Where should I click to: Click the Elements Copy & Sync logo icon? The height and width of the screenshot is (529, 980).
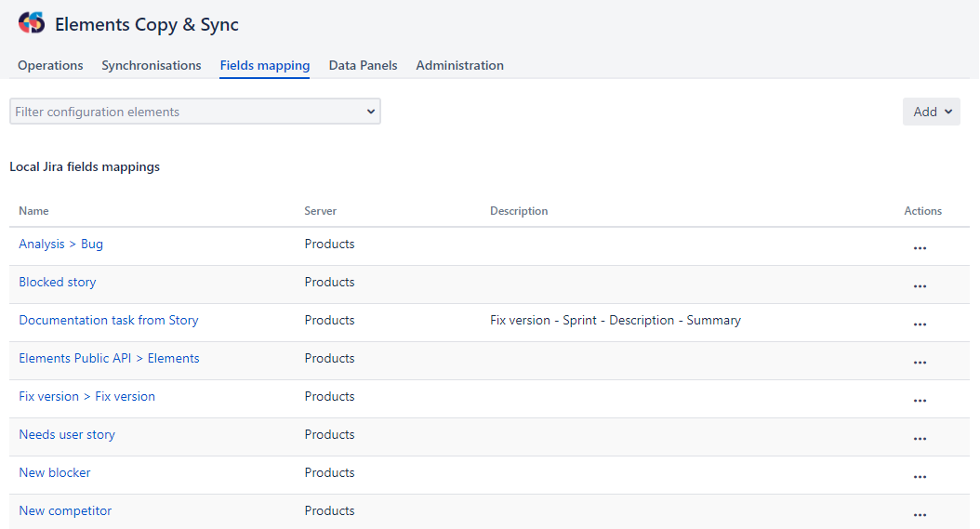tap(32, 24)
